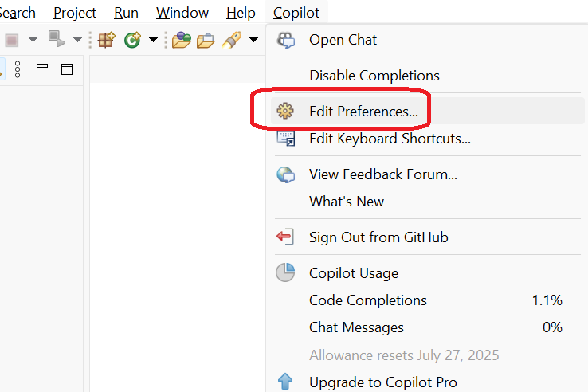Click the red stop toolbar icon
Viewport: 588px width, 392px height.
12,40
